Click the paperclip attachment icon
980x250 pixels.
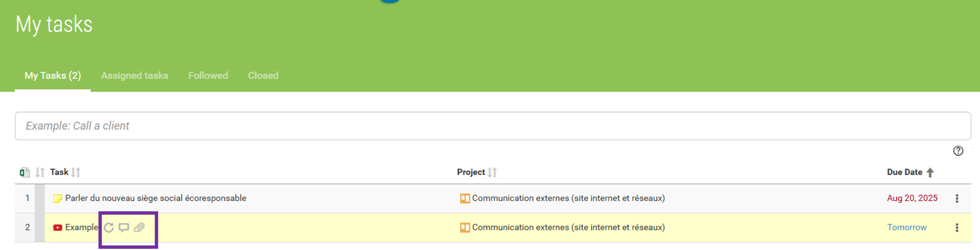click(x=139, y=228)
